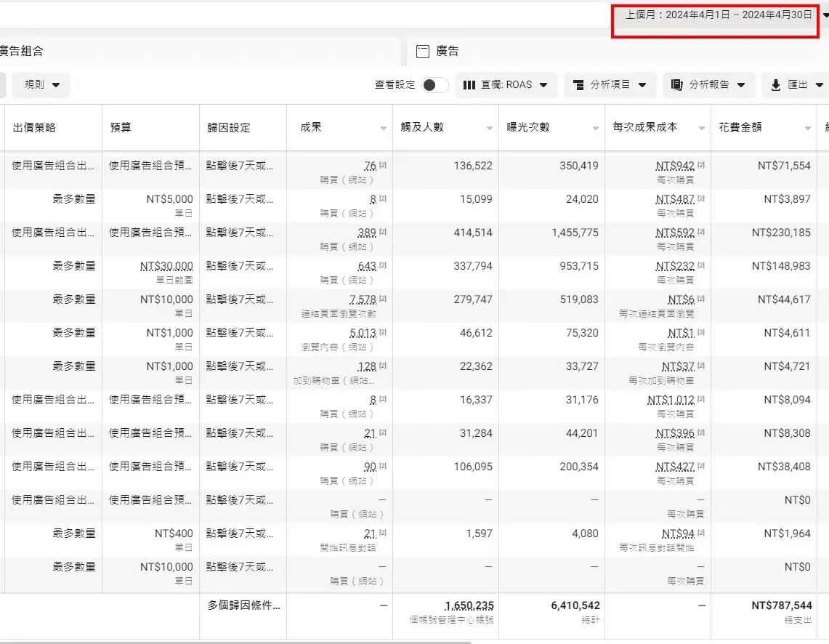
Task: Toggle the 查看設定 switch
Action: (435, 84)
